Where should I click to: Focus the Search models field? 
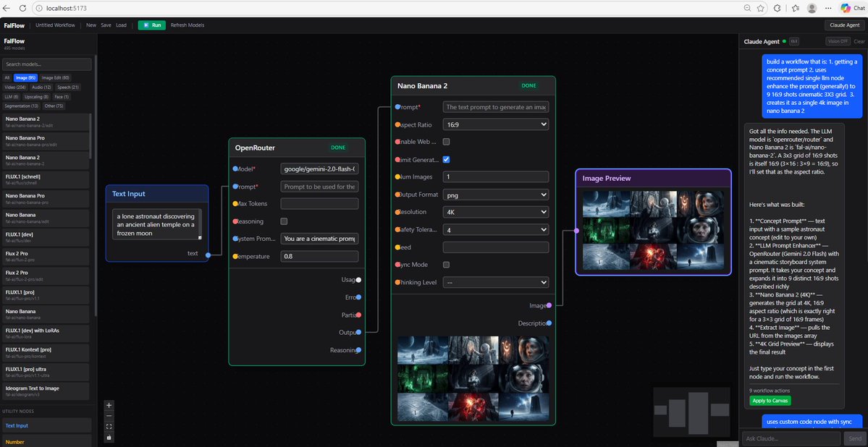click(x=47, y=64)
